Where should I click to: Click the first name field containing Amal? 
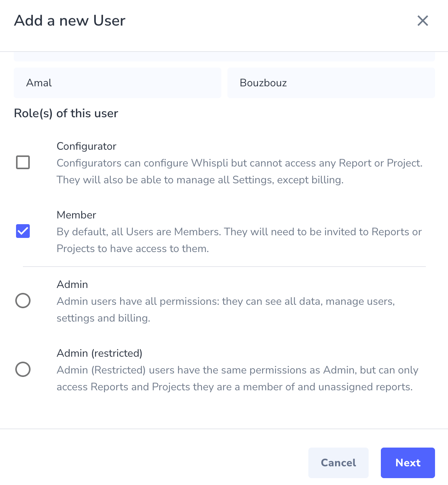coord(117,83)
